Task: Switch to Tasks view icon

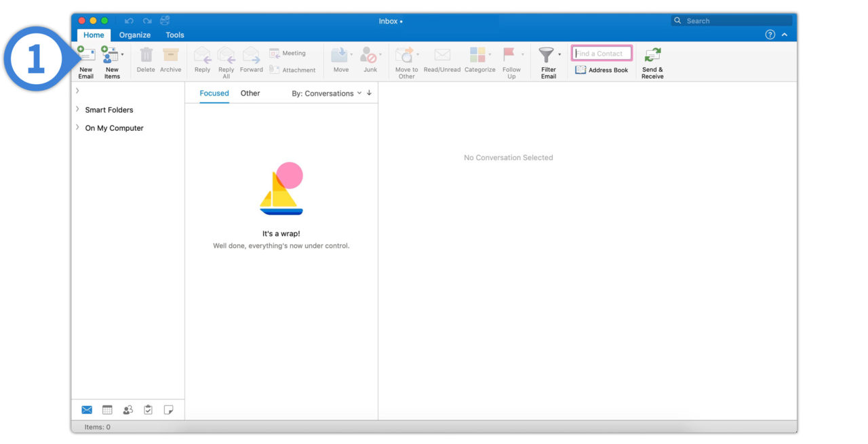Action: (148, 409)
